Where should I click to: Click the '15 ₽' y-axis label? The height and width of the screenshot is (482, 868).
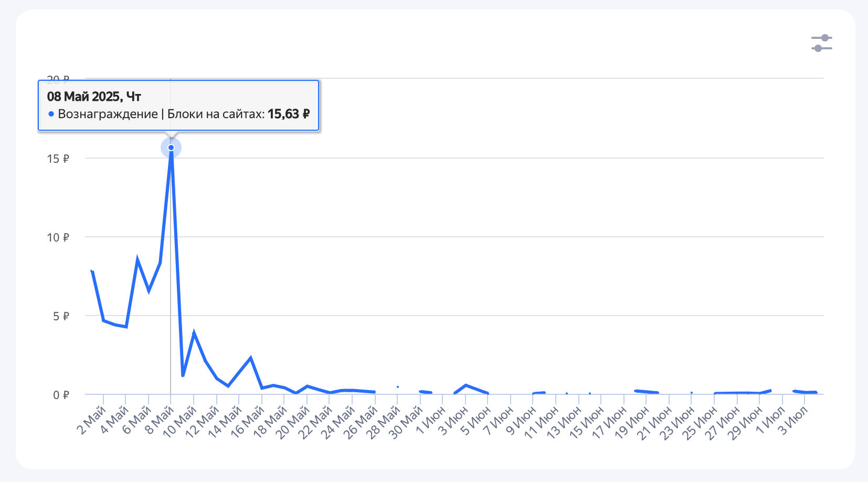58,159
